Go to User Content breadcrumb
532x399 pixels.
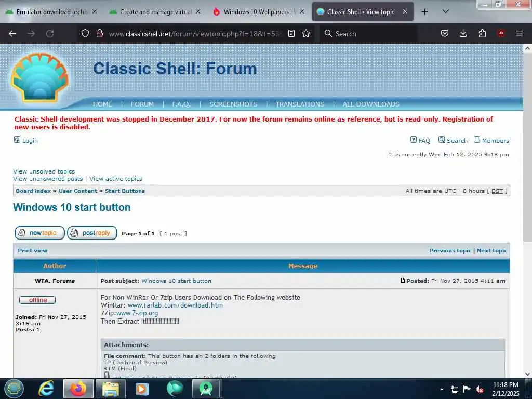(x=78, y=191)
